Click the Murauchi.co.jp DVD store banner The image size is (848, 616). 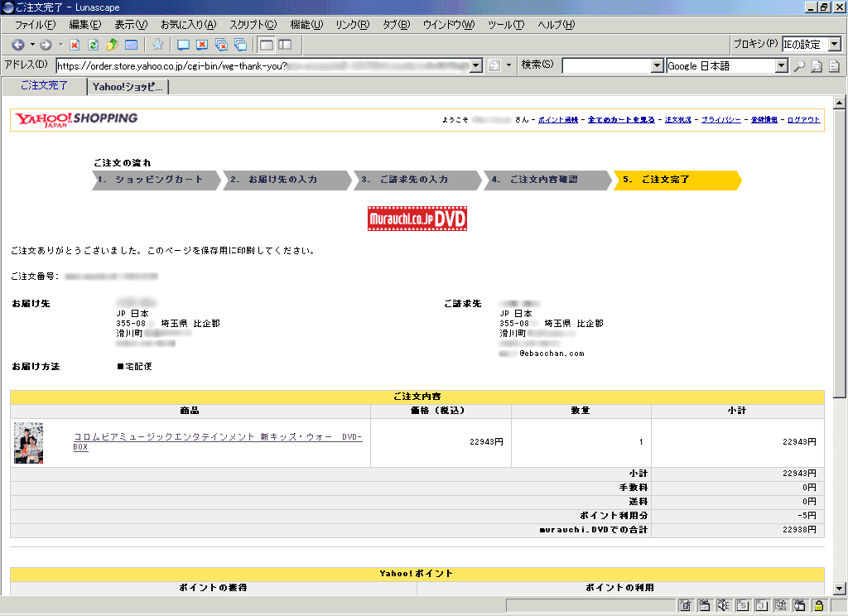[417, 219]
